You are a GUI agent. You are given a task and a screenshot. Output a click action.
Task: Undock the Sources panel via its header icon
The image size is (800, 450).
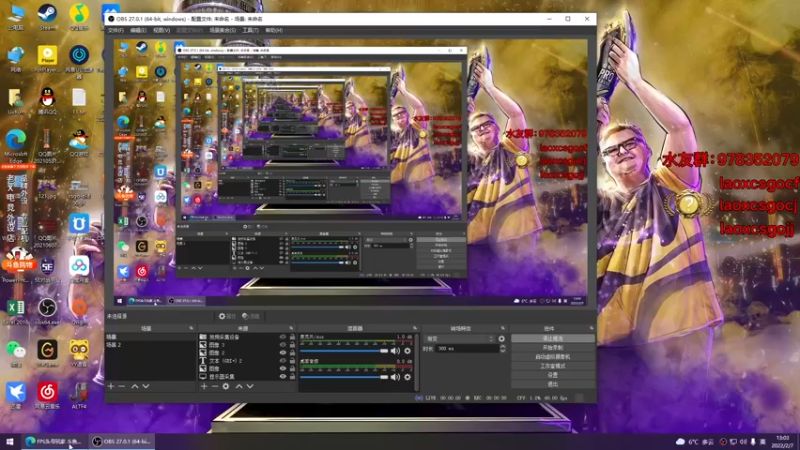click(291, 328)
